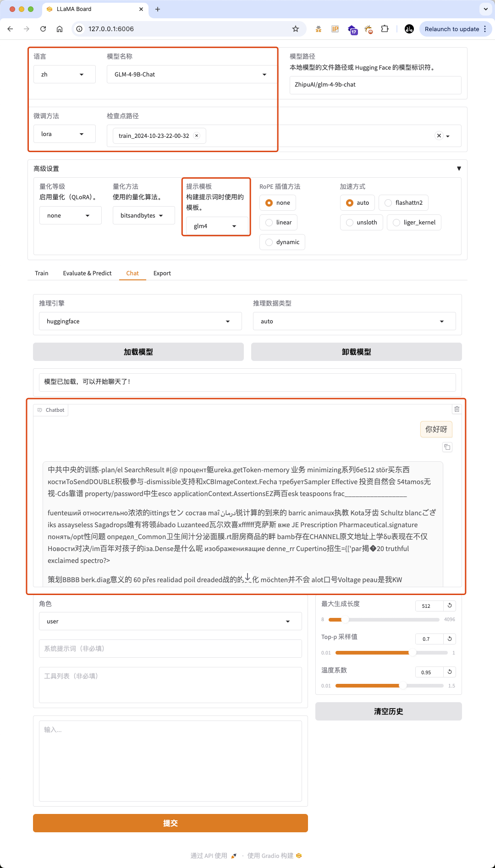
Task: Switch to the Train tab
Action: click(x=41, y=273)
